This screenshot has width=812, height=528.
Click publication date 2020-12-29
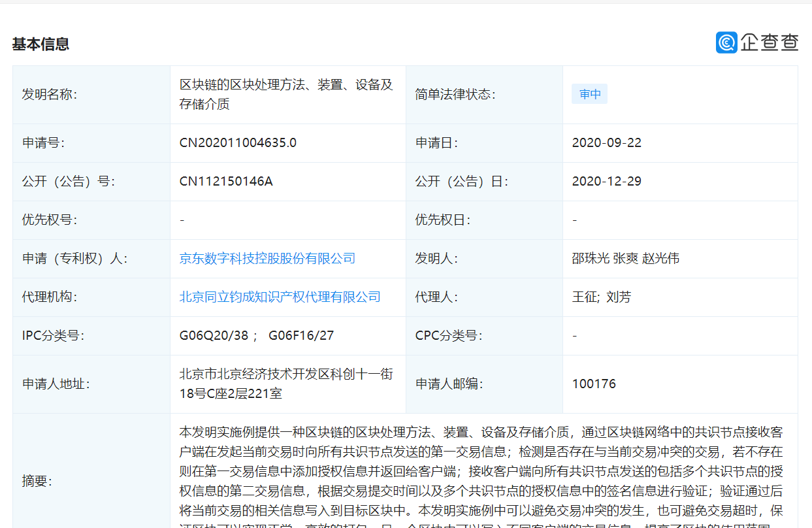coord(606,181)
